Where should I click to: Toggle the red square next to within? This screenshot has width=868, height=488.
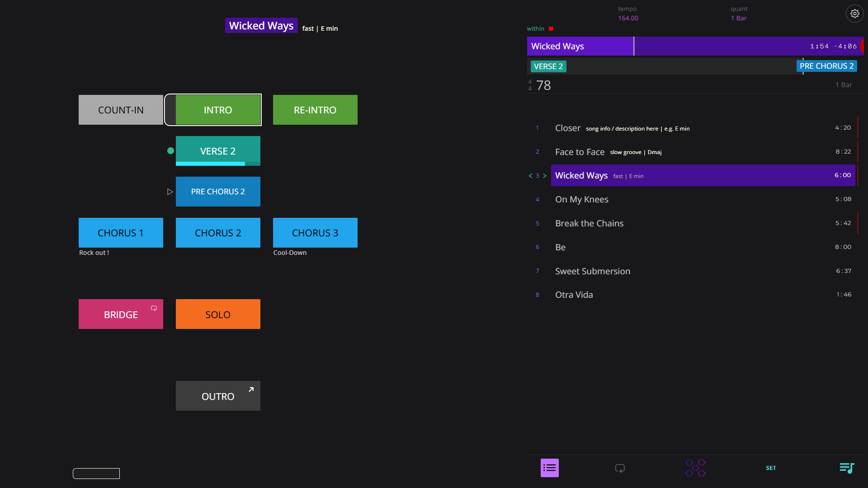click(551, 28)
